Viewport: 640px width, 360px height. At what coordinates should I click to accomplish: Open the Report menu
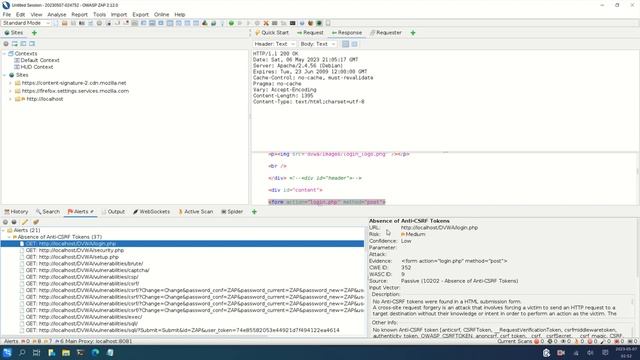pyautogui.click(x=80, y=14)
